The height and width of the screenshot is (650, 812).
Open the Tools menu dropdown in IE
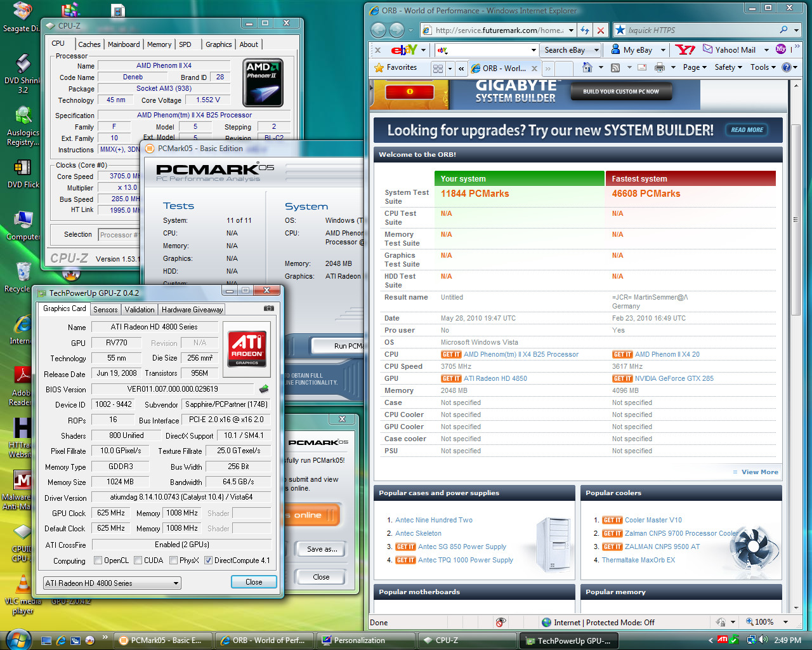763,67
